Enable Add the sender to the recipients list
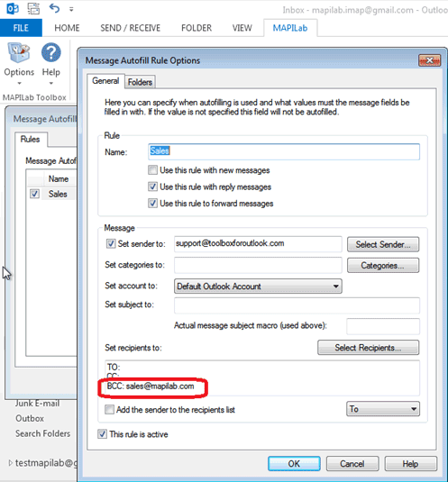This screenshot has height=482, width=448. [109, 409]
